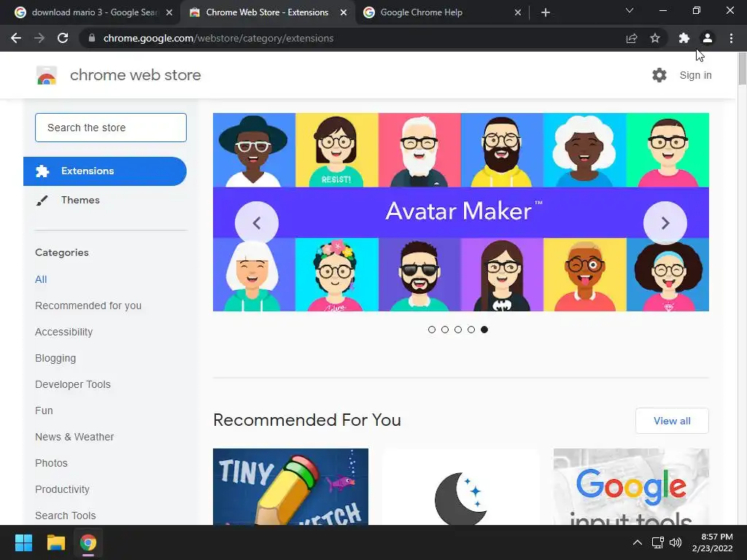Open the tab search dropdown arrow

tap(630, 10)
